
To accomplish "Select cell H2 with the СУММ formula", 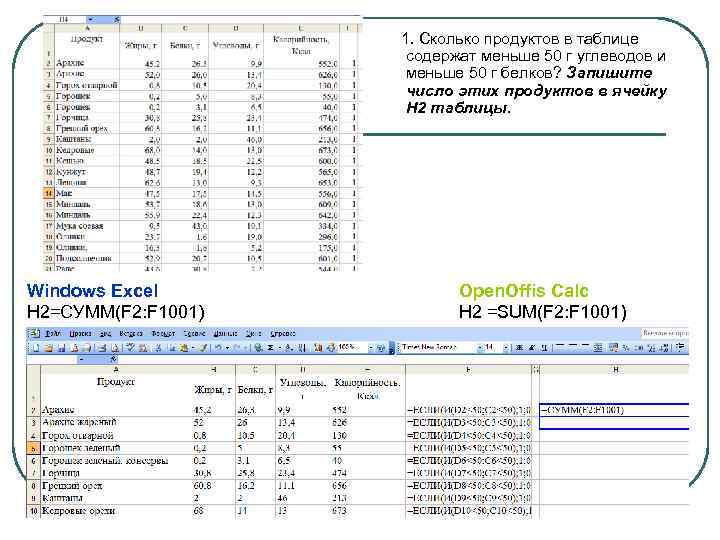I will 614,410.
